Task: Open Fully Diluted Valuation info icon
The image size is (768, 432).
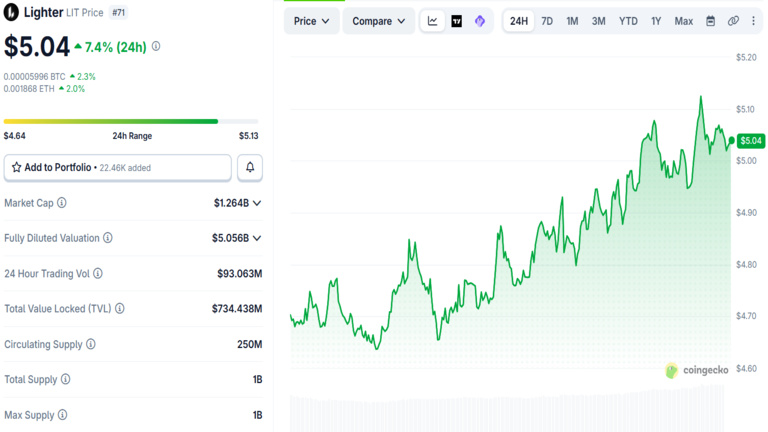Action: click(108, 238)
